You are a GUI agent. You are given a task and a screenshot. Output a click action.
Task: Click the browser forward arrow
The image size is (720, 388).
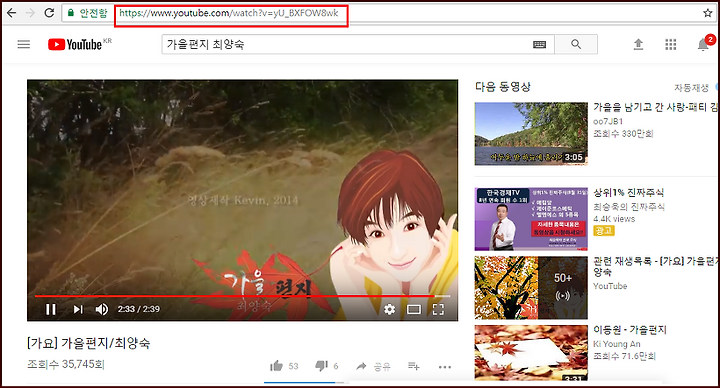(30, 13)
